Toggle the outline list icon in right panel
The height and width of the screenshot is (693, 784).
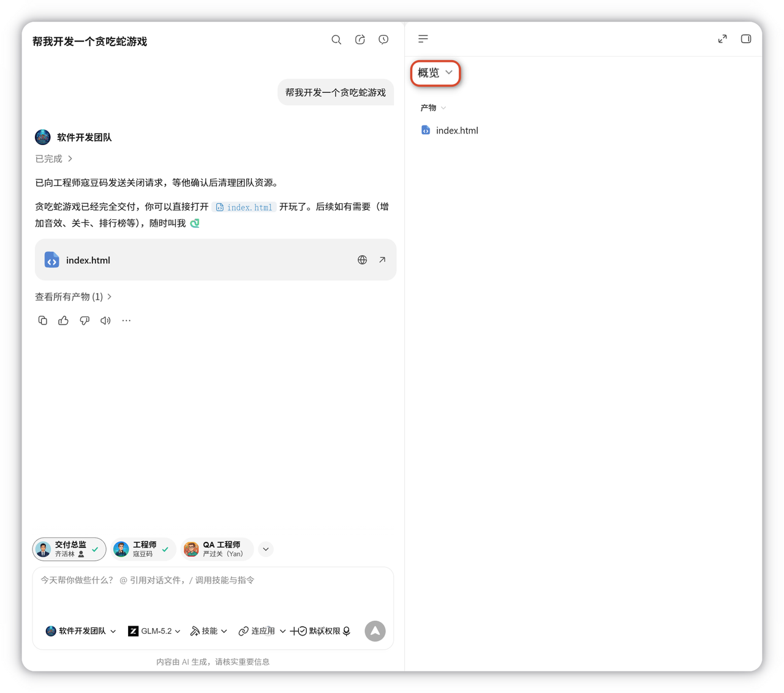point(423,39)
